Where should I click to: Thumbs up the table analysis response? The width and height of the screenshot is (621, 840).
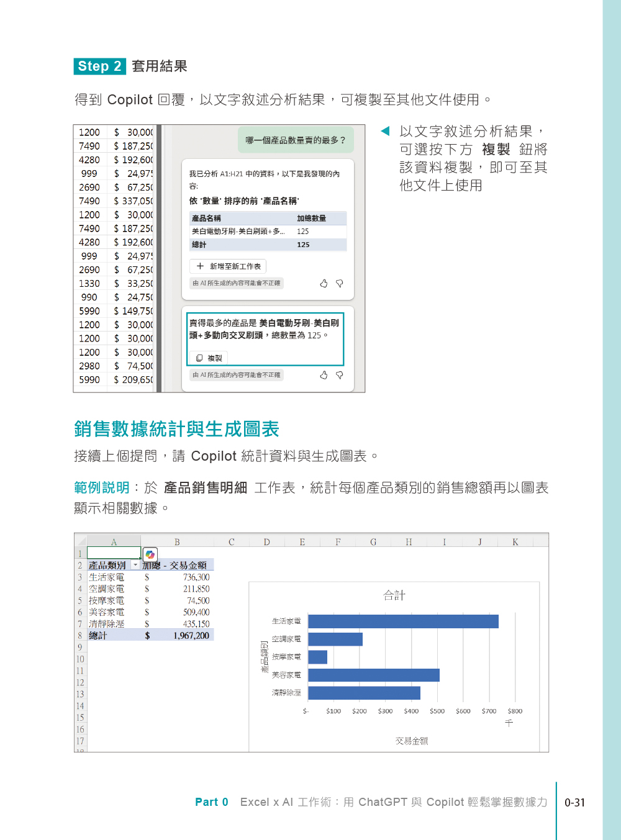tap(324, 283)
